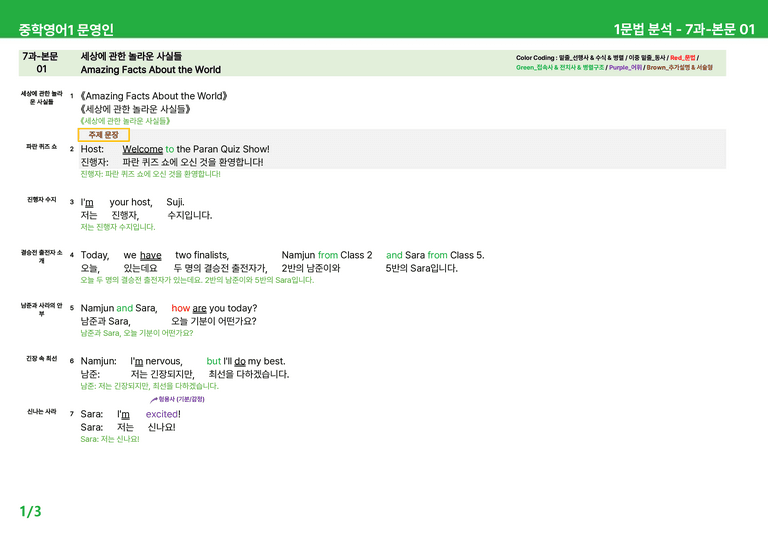Screen dimensions: 768x543
Task: Click the speaker label 'Namjun:'
Action: (98, 361)
